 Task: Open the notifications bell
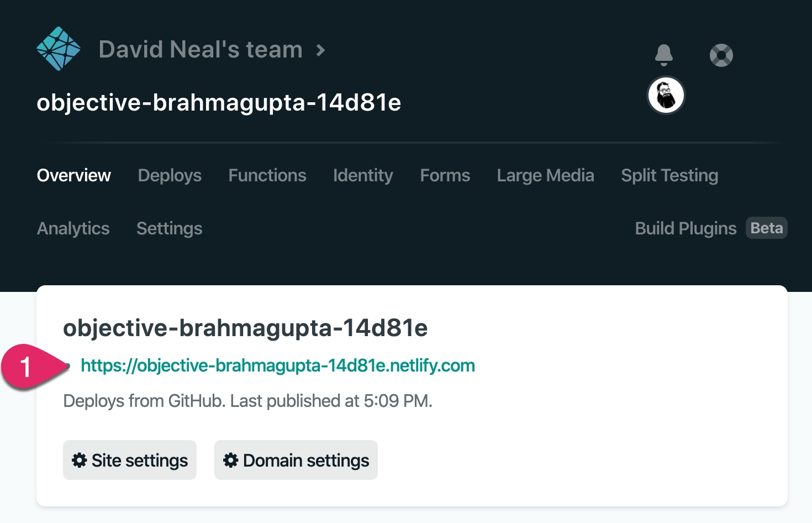coord(663,55)
